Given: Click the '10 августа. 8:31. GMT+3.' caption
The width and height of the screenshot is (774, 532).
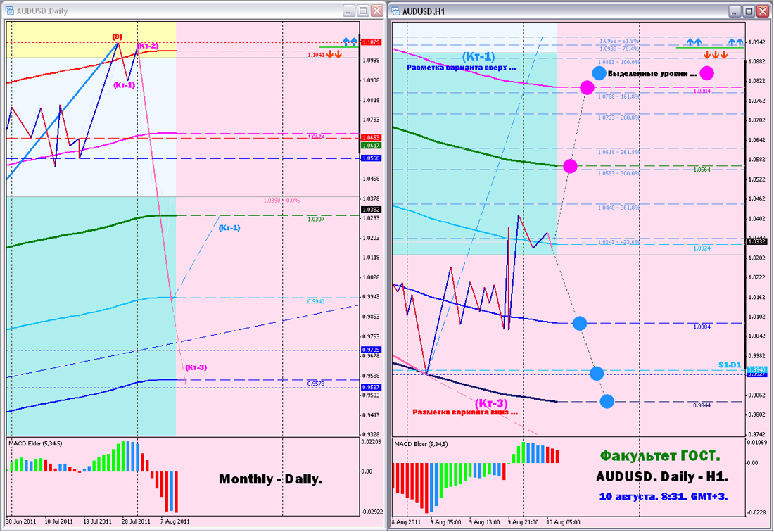Looking at the screenshot, I should tap(663, 496).
